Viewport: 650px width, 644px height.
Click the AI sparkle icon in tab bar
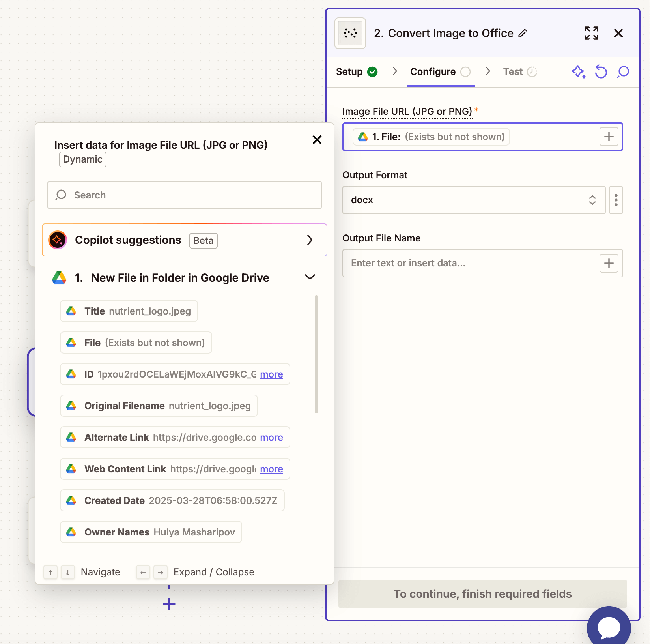click(x=578, y=72)
